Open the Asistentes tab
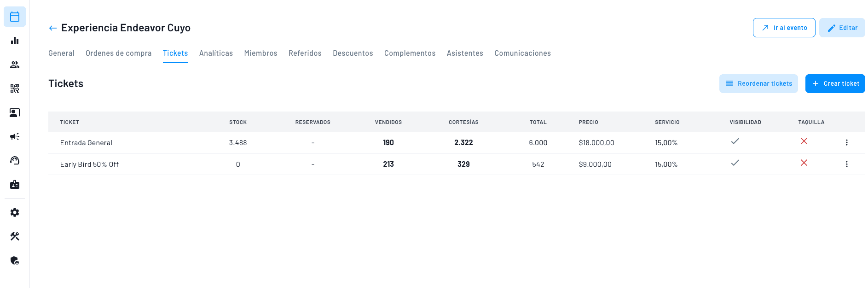This screenshot has height=288, width=868. (465, 53)
